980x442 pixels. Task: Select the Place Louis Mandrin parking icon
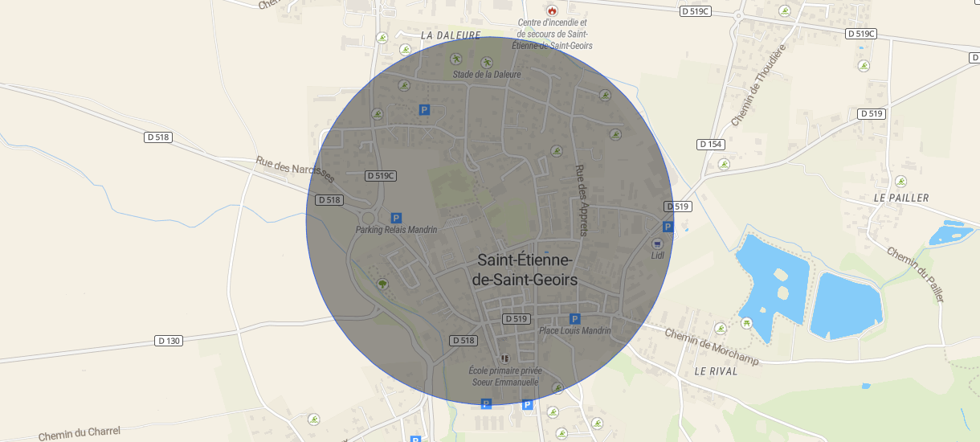574,319
